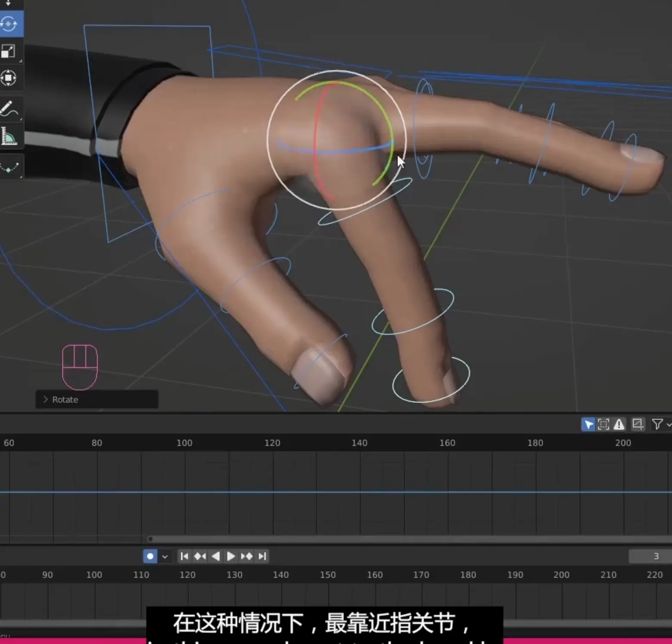Click the Create Ghost Curves icon
The image size is (672, 644).
click(x=638, y=424)
